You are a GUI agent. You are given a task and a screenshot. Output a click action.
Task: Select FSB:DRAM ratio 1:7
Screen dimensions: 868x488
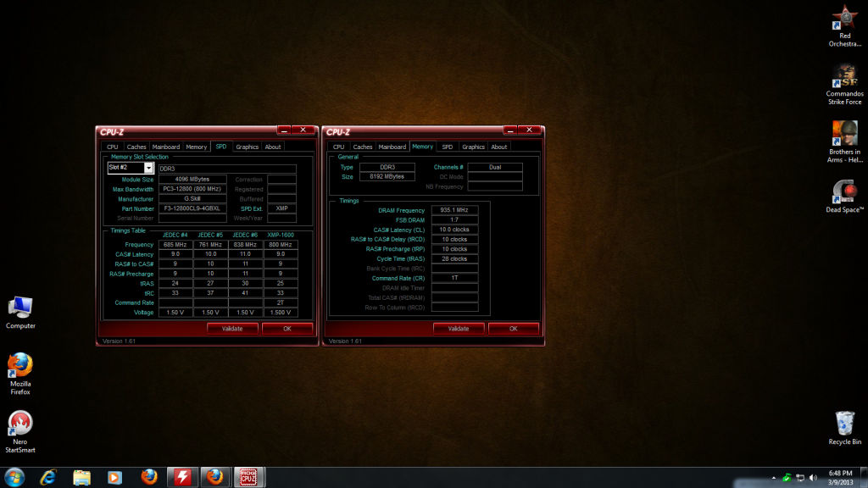tap(454, 219)
